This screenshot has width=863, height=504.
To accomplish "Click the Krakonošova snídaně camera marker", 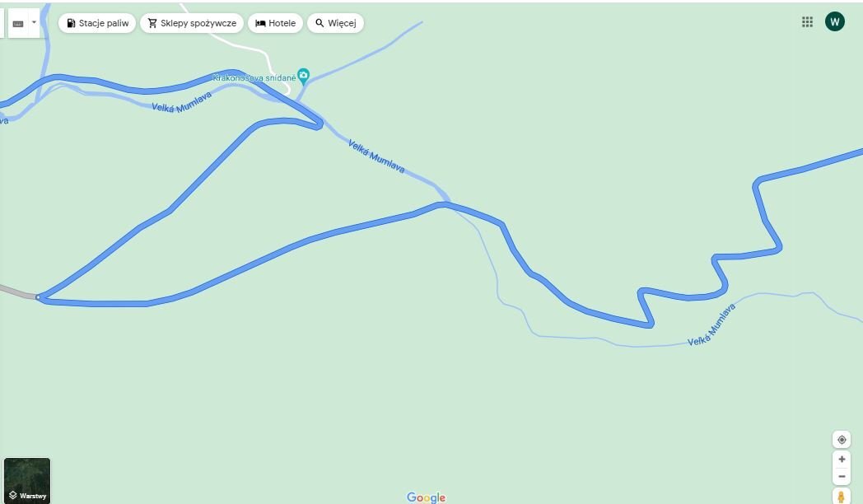I will [x=303, y=76].
